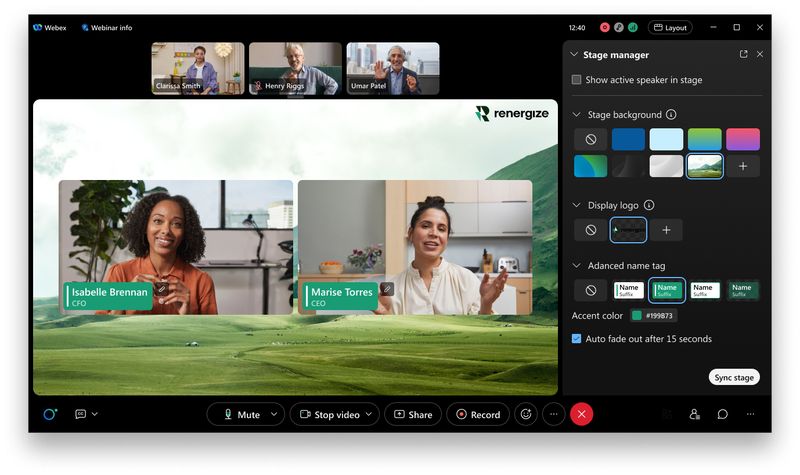Collapse the Stage background section
800x475 pixels.
[575, 115]
